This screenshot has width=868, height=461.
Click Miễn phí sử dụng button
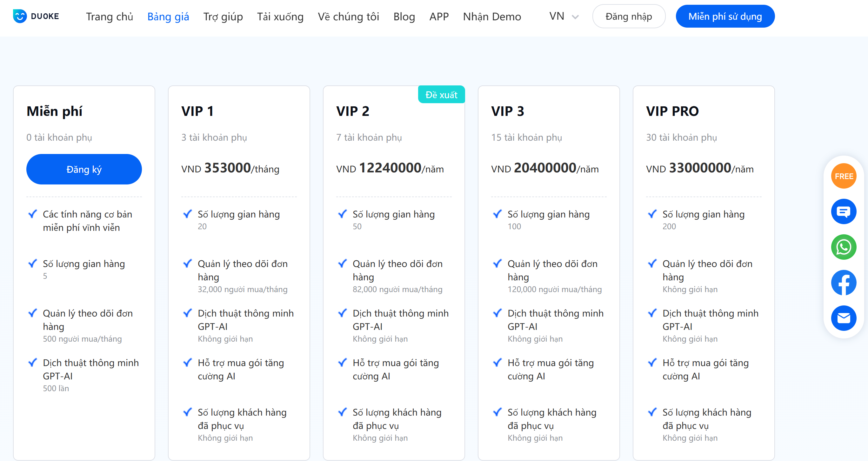click(725, 16)
